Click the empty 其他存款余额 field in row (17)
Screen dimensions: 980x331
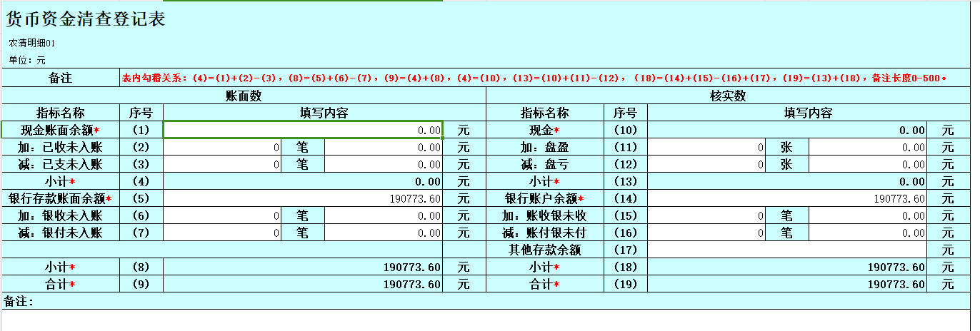(x=787, y=250)
